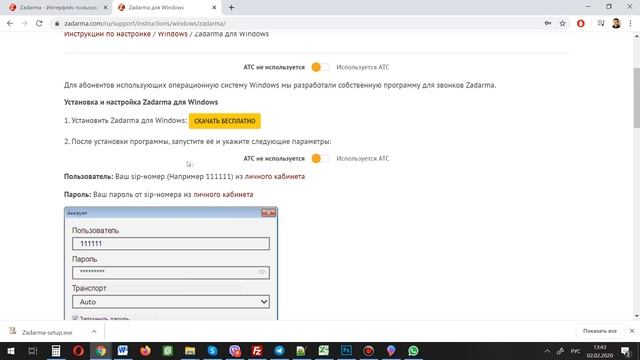This screenshot has height=360, width=640.
Task: Open the Chrome profile avatar
Action: coord(616,23)
